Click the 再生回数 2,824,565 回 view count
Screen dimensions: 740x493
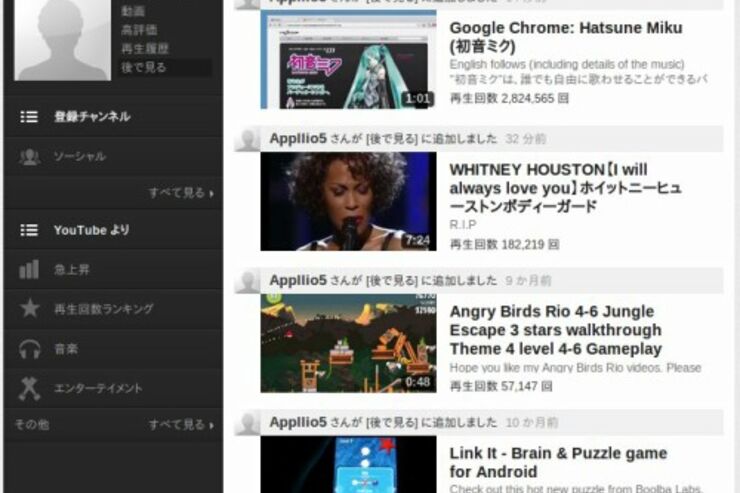point(509,99)
